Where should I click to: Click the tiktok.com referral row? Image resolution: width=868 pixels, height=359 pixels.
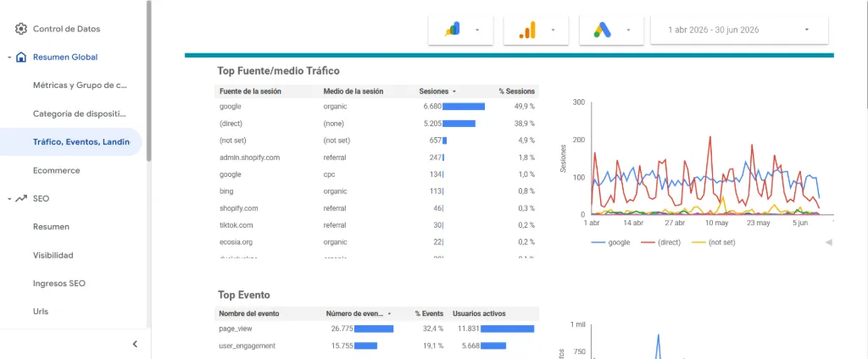coord(376,225)
